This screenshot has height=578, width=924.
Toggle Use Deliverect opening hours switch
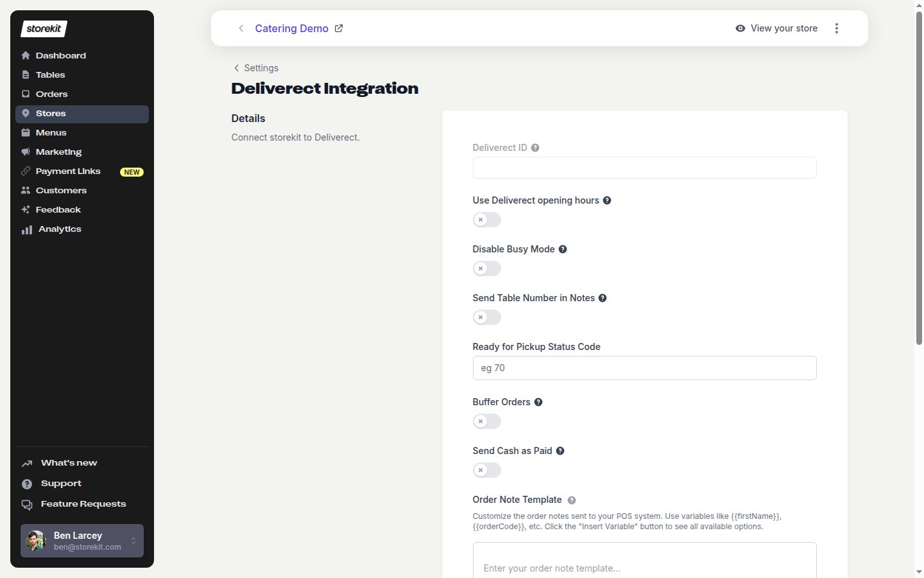click(x=487, y=220)
